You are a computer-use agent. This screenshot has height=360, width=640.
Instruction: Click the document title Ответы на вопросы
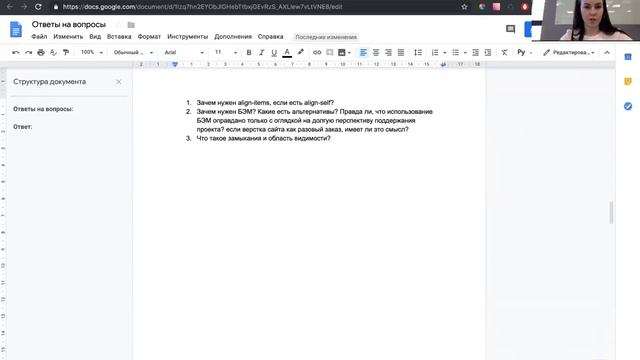click(69, 24)
